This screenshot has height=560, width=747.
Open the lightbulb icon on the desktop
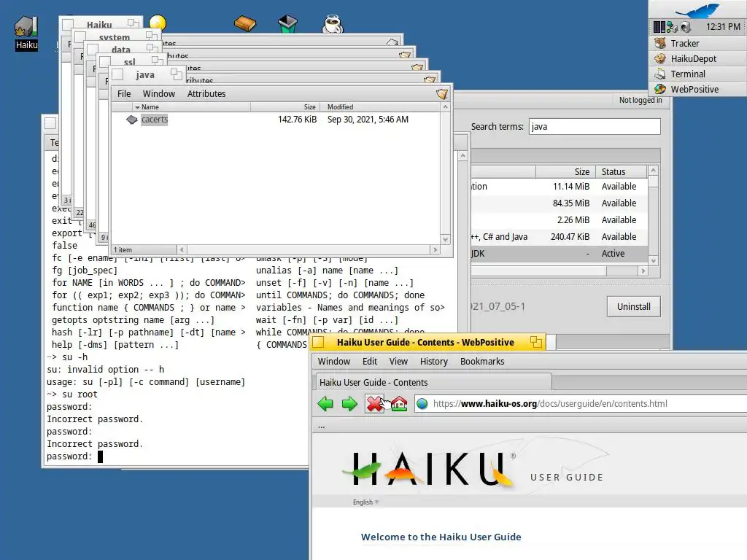pyautogui.click(x=158, y=22)
